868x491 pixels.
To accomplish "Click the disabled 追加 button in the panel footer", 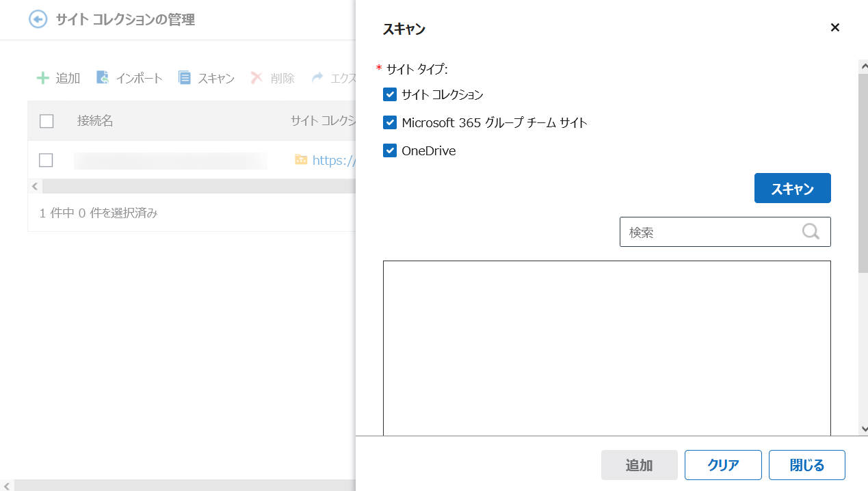I will pos(639,465).
